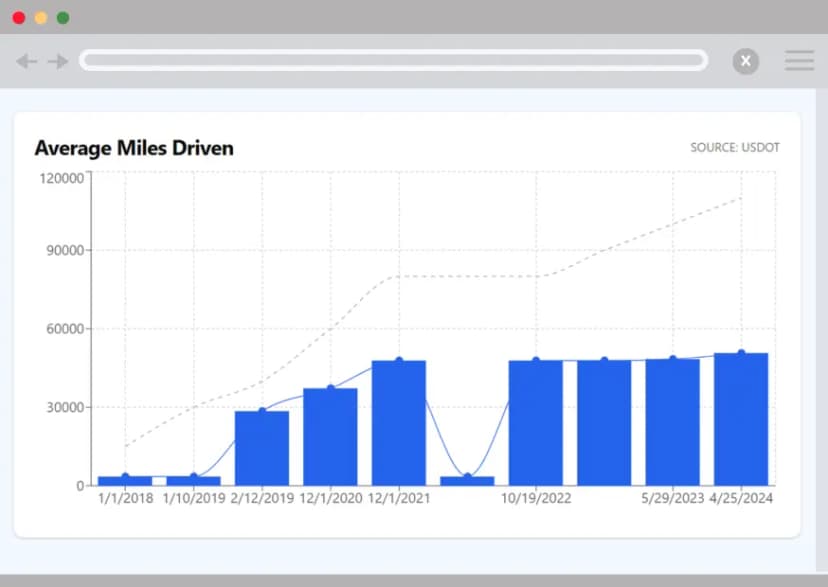Select the 4/25/2024 bar
The width and height of the screenshot is (828, 587).
tap(741, 420)
